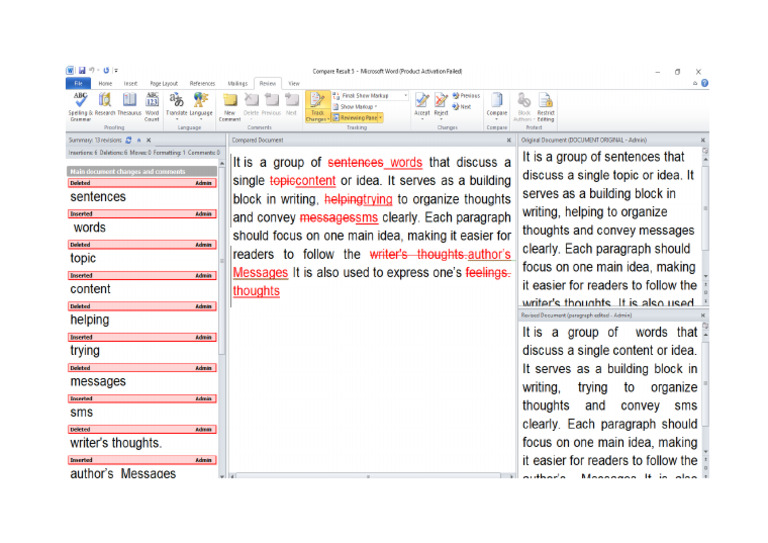The width and height of the screenshot is (768, 543).
Task: Select the deleted "writer's thoughts." entry
Action: [142, 438]
